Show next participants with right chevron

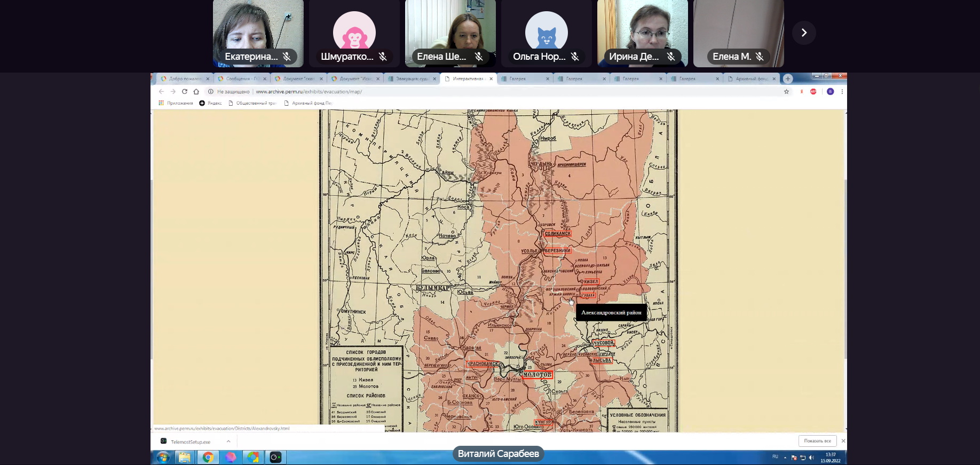pos(804,33)
